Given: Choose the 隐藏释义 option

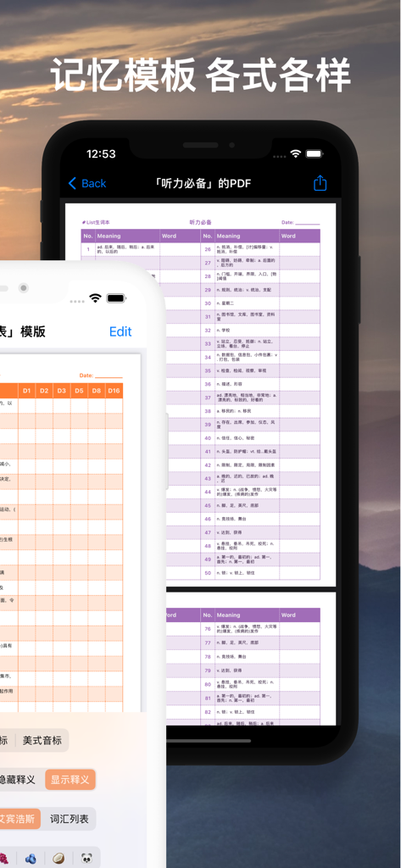Looking at the screenshot, I should [18, 780].
